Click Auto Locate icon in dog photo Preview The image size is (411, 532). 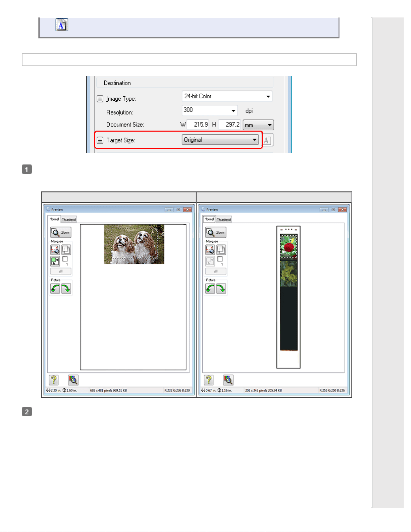pos(55,261)
